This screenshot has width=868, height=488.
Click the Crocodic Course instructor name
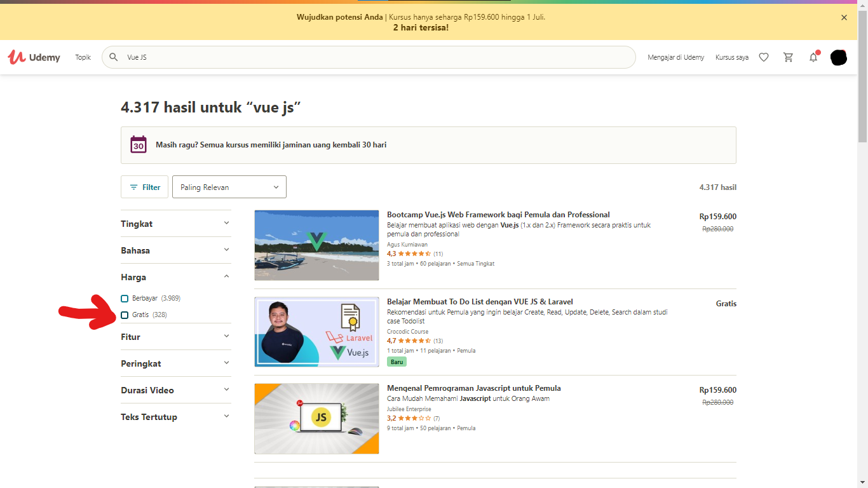tap(407, 332)
